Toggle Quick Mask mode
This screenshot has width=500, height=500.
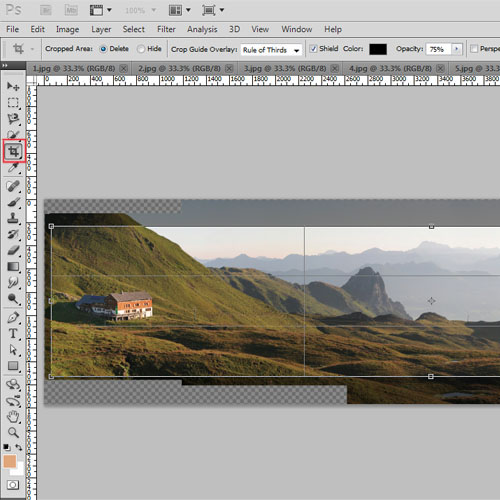point(13,485)
